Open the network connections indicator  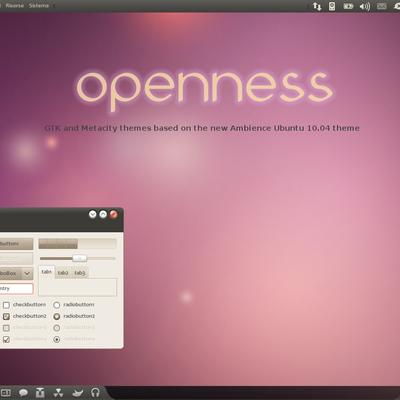pyautogui.click(x=317, y=6)
